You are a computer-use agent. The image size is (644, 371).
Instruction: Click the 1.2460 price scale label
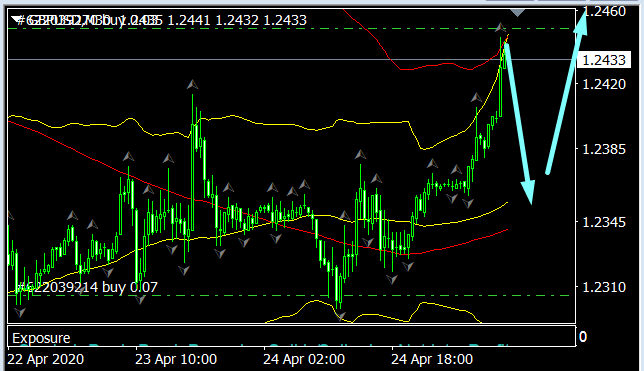604,11
